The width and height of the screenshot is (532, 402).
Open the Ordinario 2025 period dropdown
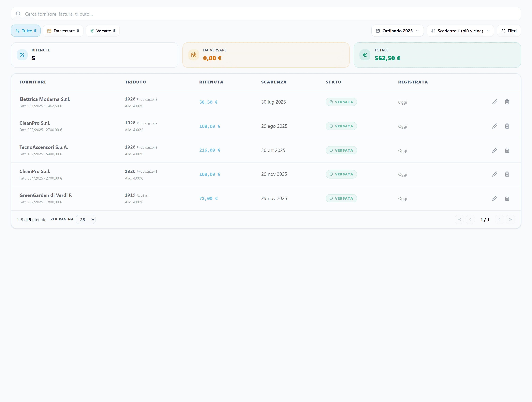(x=398, y=31)
